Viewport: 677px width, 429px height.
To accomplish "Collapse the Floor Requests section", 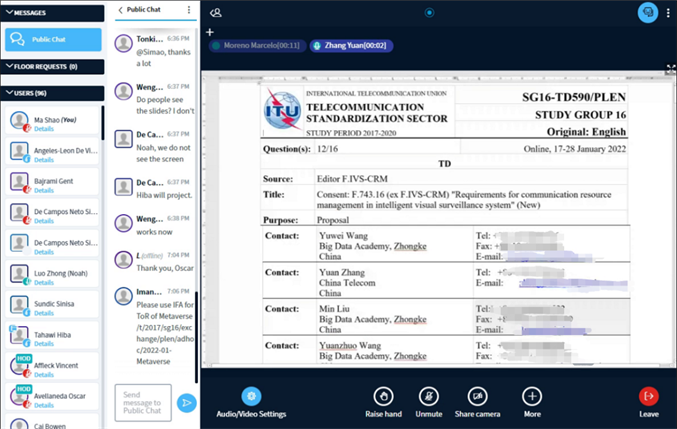I will [x=52, y=66].
